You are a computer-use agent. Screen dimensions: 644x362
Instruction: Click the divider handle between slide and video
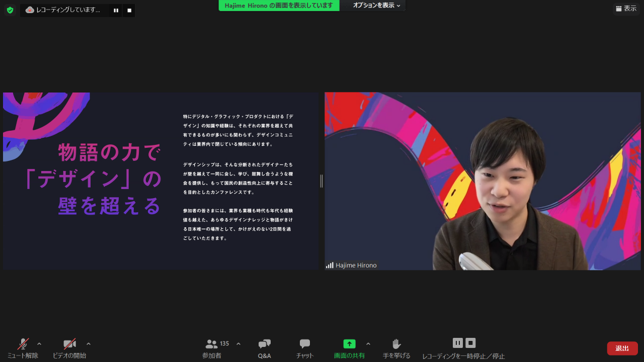pyautogui.click(x=321, y=181)
